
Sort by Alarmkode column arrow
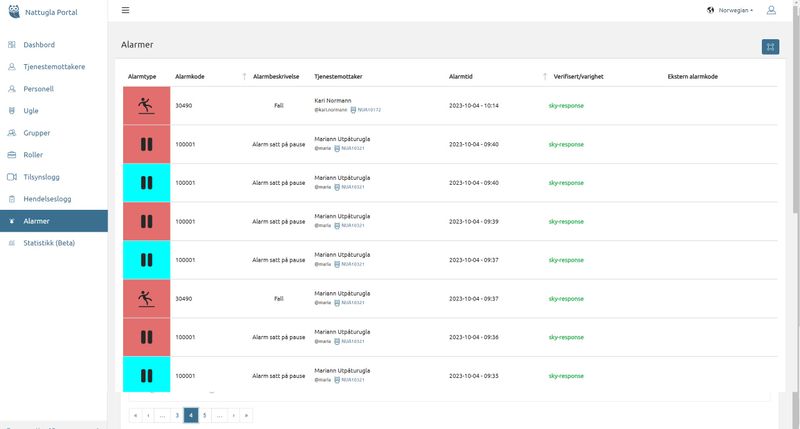[245, 76]
